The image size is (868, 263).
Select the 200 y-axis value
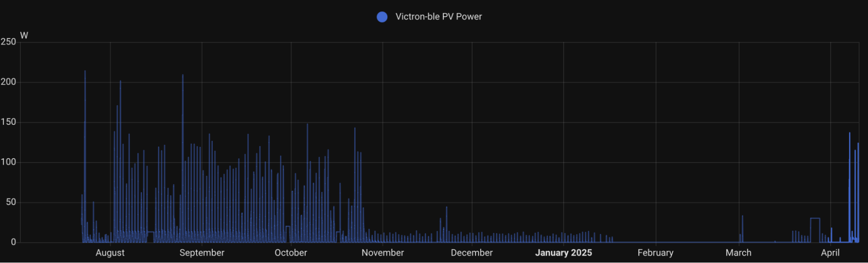coord(8,82)
